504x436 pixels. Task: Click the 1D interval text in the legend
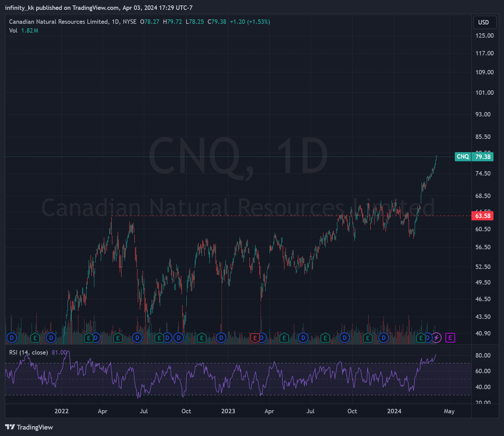[115, 22]
